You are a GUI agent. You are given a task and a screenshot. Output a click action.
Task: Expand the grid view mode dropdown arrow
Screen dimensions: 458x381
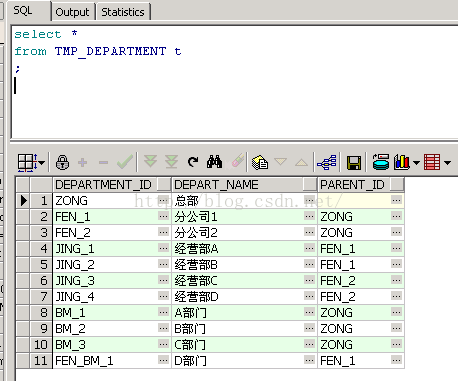click(x=42, y=163)
